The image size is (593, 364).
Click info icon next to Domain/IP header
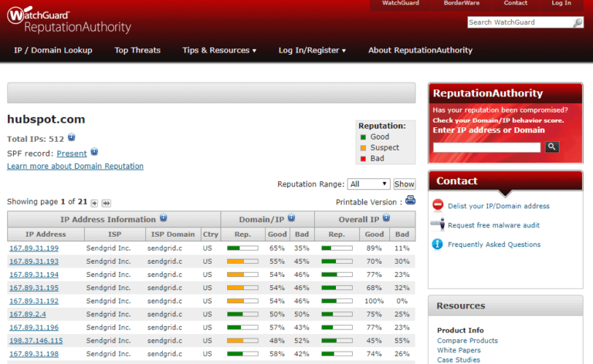click(291, 217)
